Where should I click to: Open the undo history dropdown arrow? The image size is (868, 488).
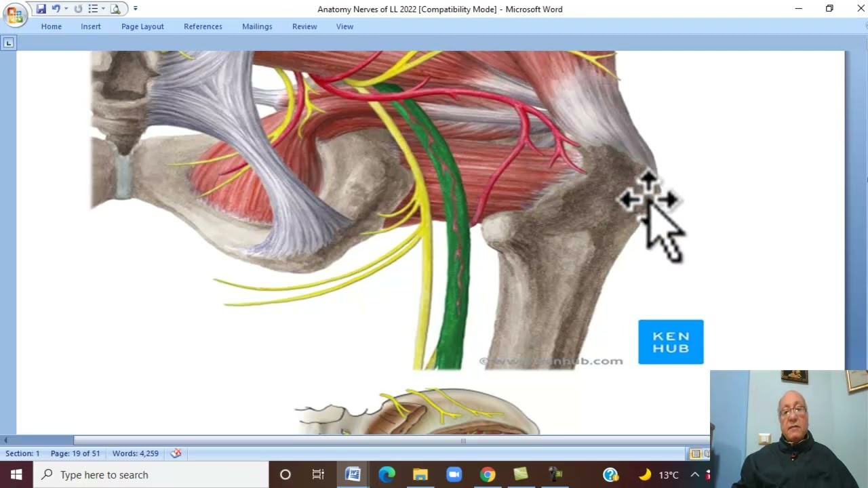66,9
